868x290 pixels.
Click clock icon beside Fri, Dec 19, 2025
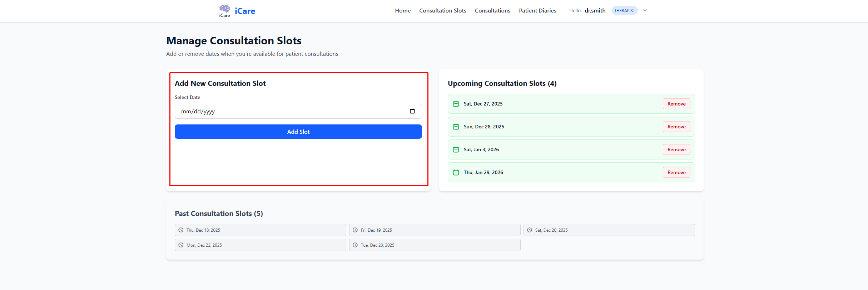click(x=355, y=230)
